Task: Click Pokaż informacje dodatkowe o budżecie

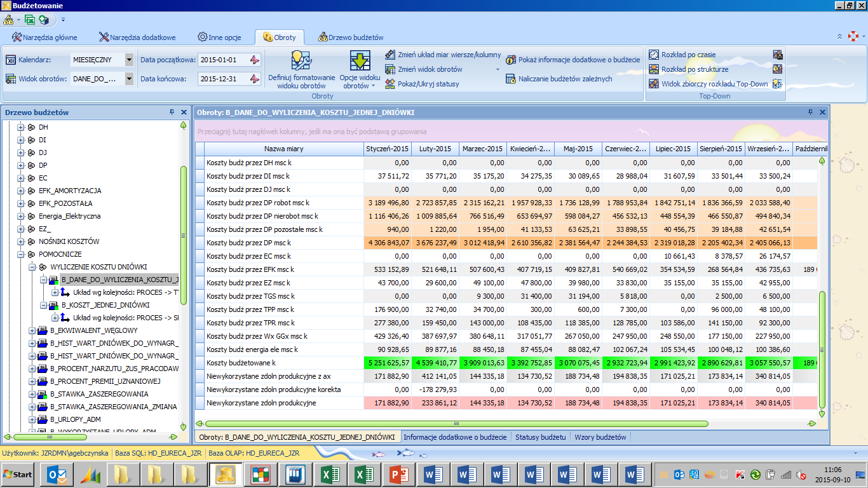Action: click(573, 60)
